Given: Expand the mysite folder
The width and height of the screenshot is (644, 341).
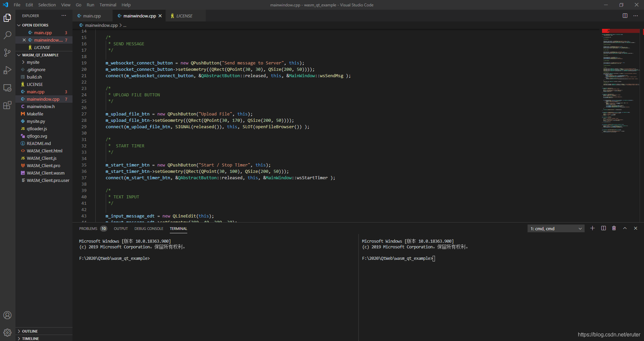Looking at the screenshot, I should 44,62.
